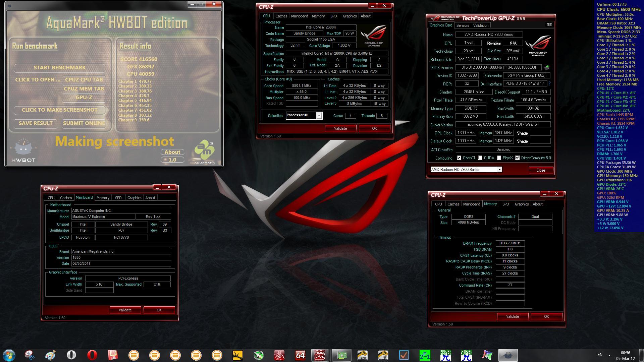Switch to AquaMark HWBOT taskbar icon
This screenshot has width=644, height=362.
508,355
